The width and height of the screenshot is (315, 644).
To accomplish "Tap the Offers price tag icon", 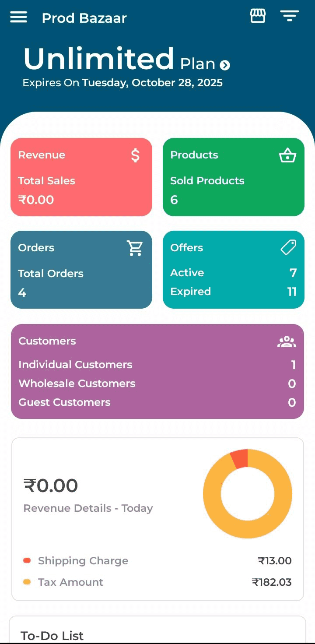I will (x=288, y=248).
